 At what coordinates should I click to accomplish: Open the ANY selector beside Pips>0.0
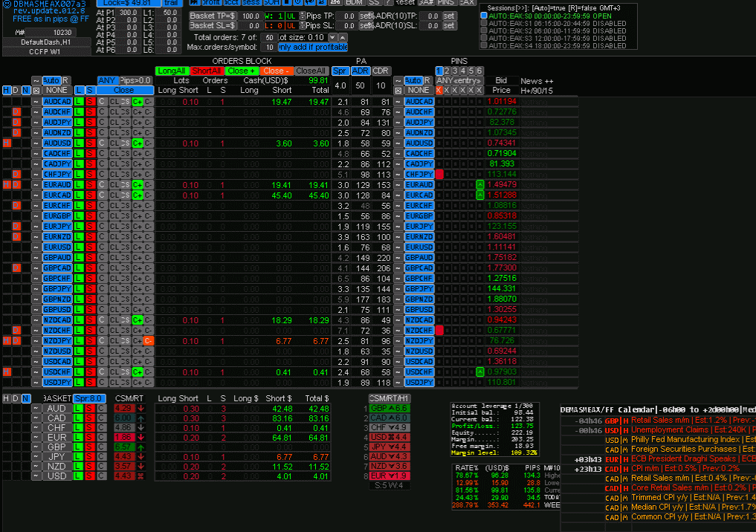coord(106,80)
